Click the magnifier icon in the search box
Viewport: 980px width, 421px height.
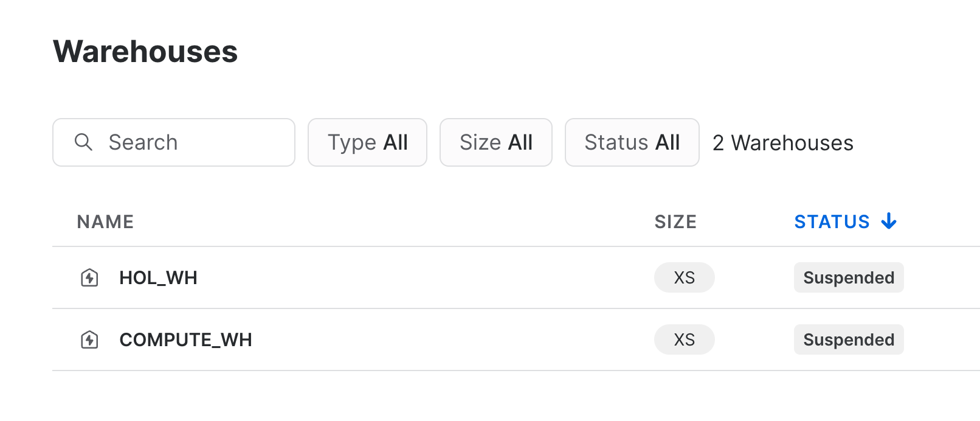click(x=83, y=142)
